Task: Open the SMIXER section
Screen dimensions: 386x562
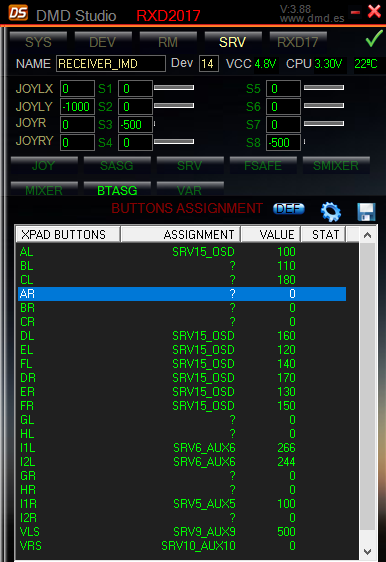Action: point(336,165)
